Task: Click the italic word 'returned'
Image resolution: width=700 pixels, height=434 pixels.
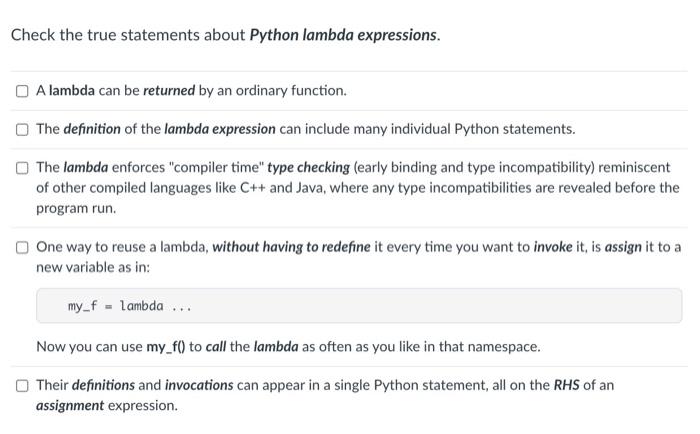Action: [169, 91]
